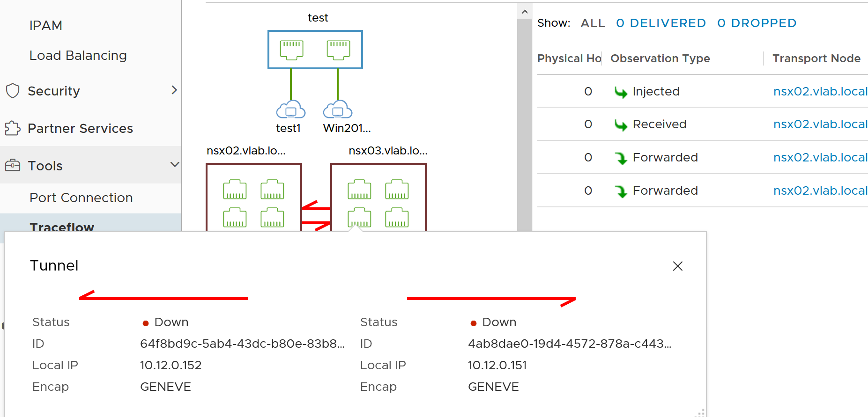Click the Physical Ho column header
Viewport: 868px width, 417px height.
click(x=569, y=59)
